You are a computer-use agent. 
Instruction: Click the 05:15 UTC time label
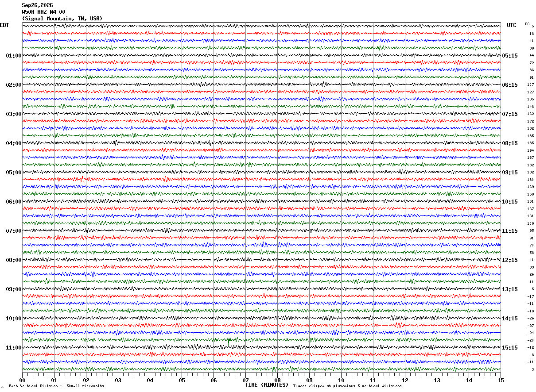[510, 56]
